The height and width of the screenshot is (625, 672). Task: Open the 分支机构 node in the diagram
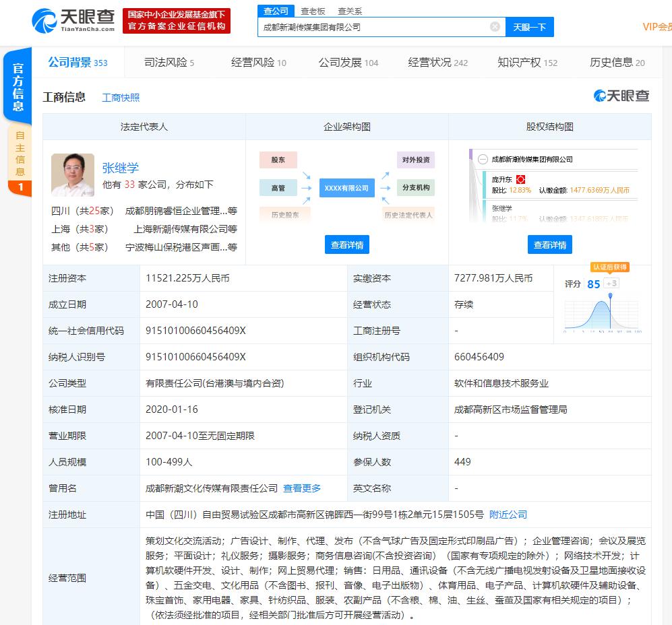[416, 187]
